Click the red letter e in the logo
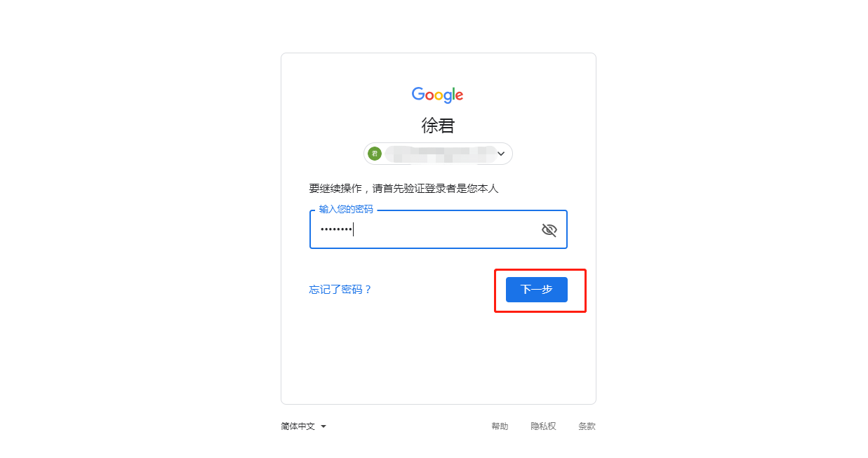This screenshot has height=458, width=868. tap(459, 96)
